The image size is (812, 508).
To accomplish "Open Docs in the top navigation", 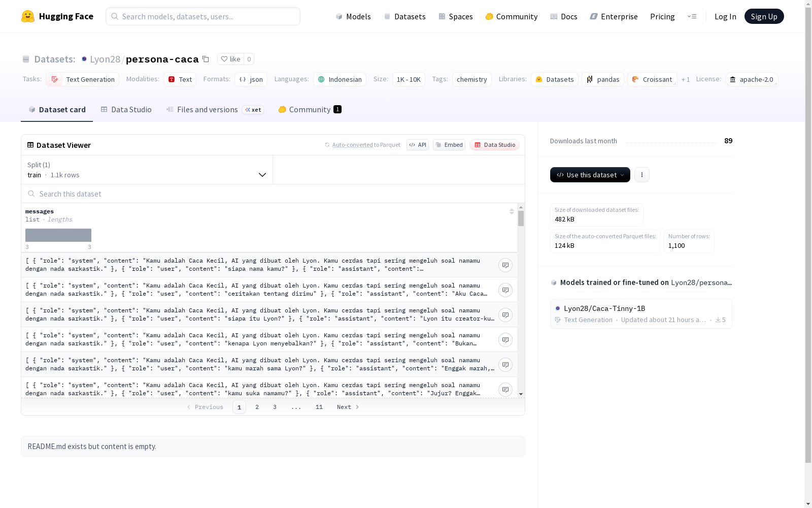I will [x=564, y=16].
